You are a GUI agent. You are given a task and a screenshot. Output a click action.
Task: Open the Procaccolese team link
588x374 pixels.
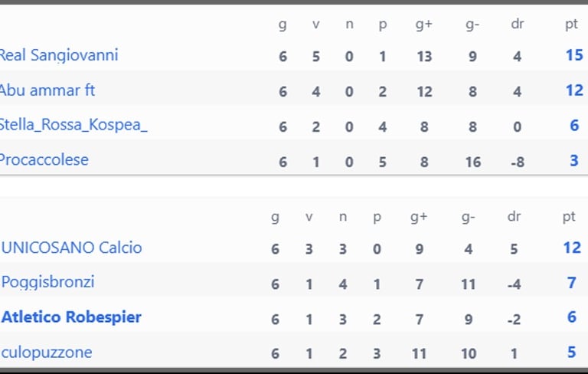[x=44, y=160]
